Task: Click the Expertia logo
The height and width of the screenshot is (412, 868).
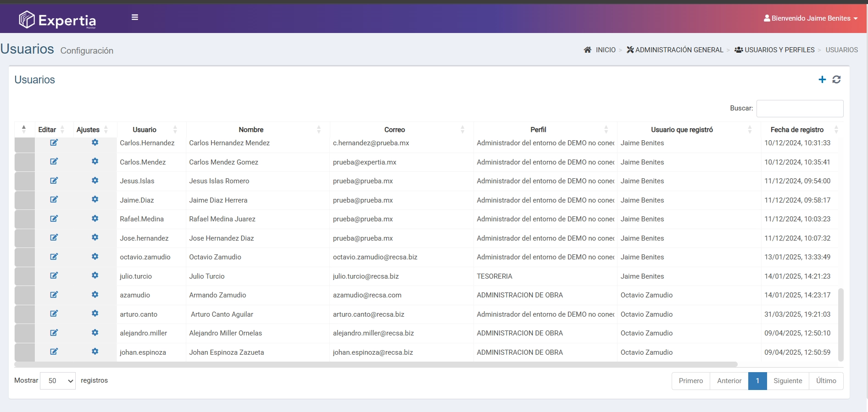Action: coord(57,20)
